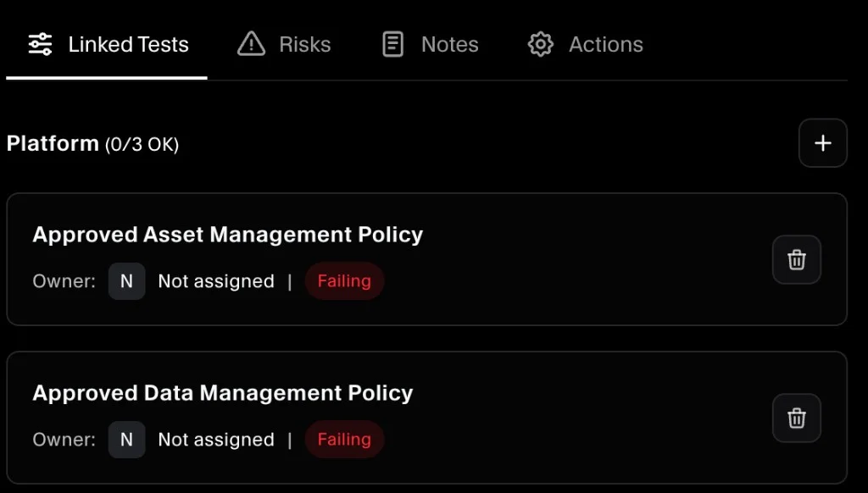Click Not assigned under Asset Management Policy
The width and height of the screenshot is (868, 493).
216,281
